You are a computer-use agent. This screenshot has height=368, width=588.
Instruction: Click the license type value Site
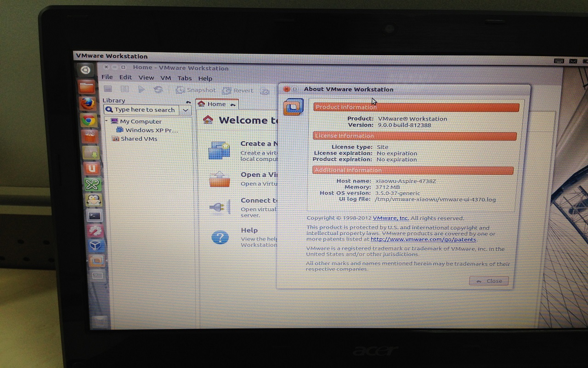pyautogui.click(x=382, y=147)
